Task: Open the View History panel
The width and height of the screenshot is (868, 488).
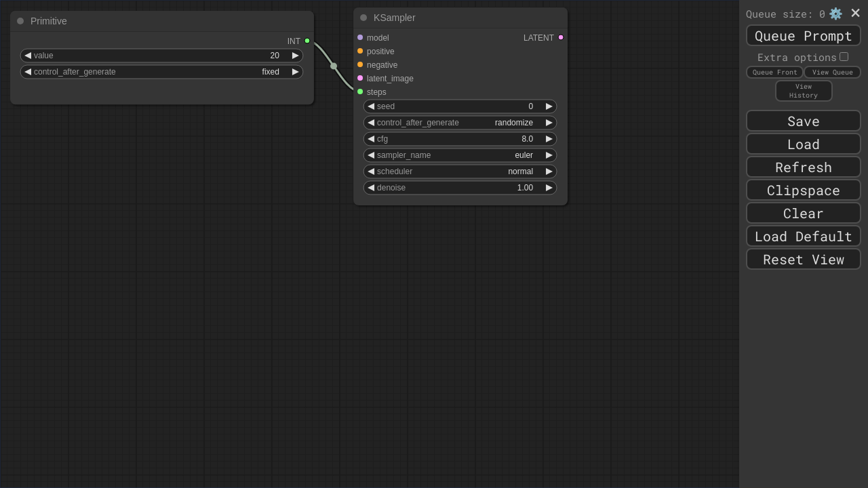Action: pyautogui.click(x=803, y=91)
